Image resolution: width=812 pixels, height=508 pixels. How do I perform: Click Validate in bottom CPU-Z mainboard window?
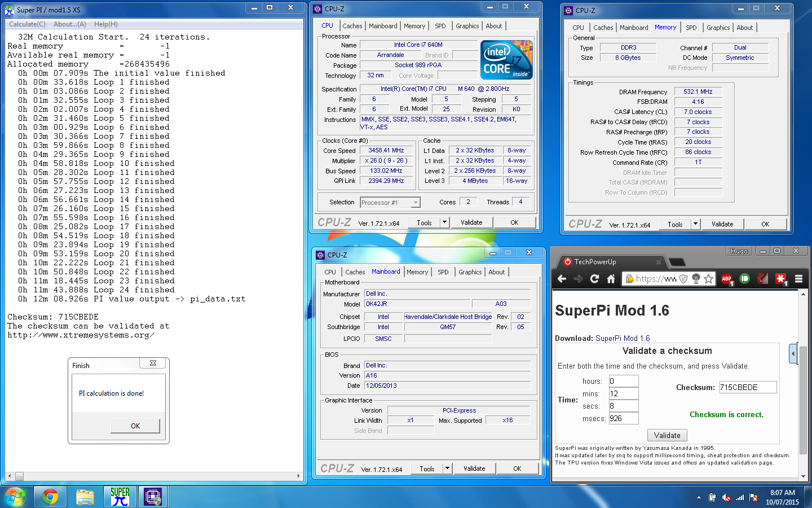coord(474,468)
